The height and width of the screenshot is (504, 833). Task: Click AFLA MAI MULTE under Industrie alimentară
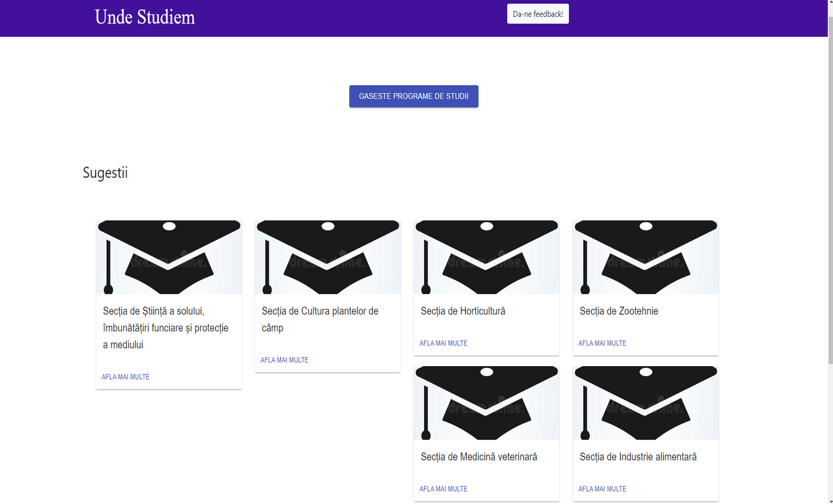(x=602, y=489)
